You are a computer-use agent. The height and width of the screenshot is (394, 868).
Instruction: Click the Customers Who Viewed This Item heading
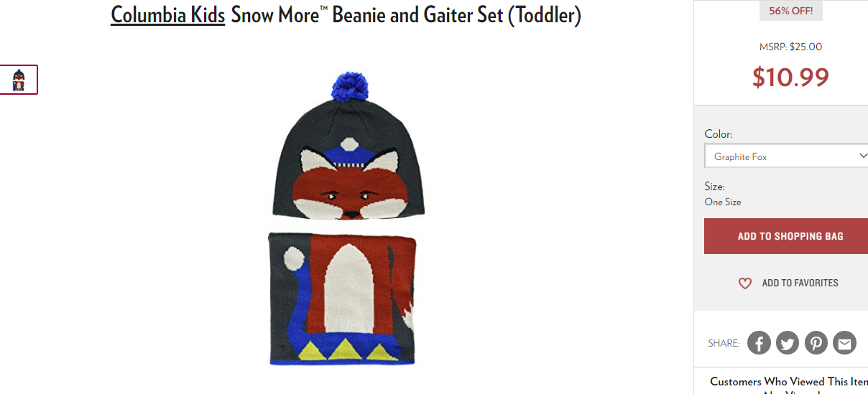click(789, 382)
